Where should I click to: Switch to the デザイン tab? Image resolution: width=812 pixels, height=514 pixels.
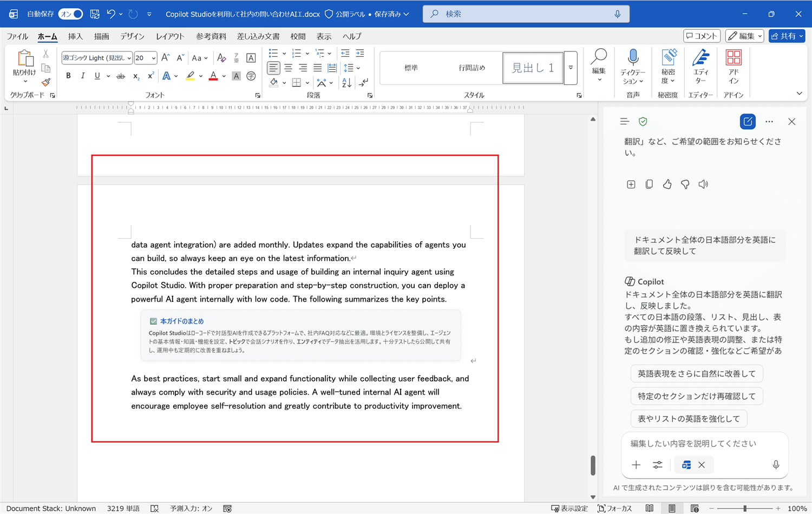(132, 36)
